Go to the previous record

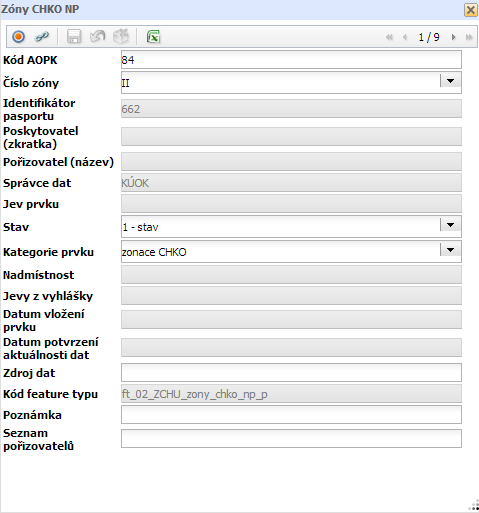tap(405, 37)
